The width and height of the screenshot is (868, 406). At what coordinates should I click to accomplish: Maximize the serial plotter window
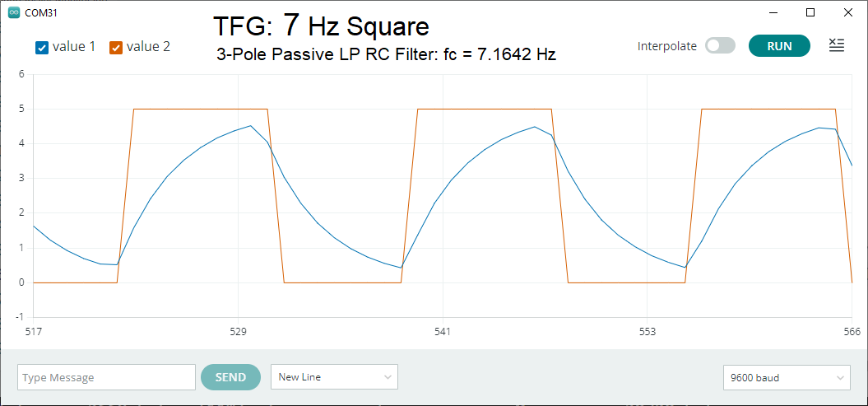pos(810,13)
